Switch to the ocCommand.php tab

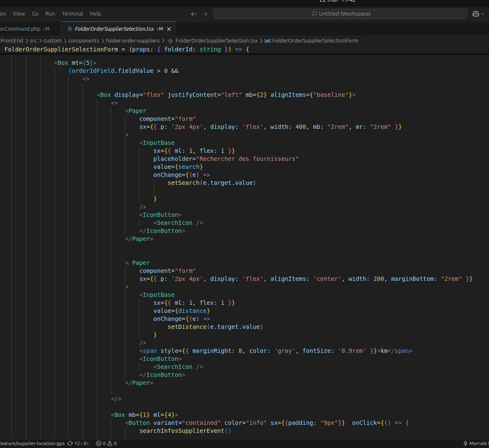tap(20, 29)
